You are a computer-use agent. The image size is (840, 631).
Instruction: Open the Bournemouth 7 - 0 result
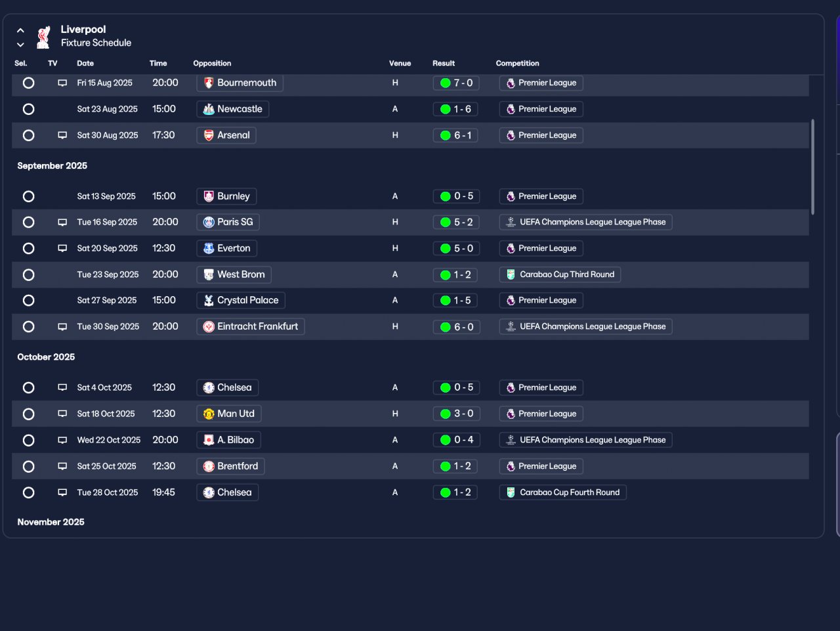tap(457, 83)
